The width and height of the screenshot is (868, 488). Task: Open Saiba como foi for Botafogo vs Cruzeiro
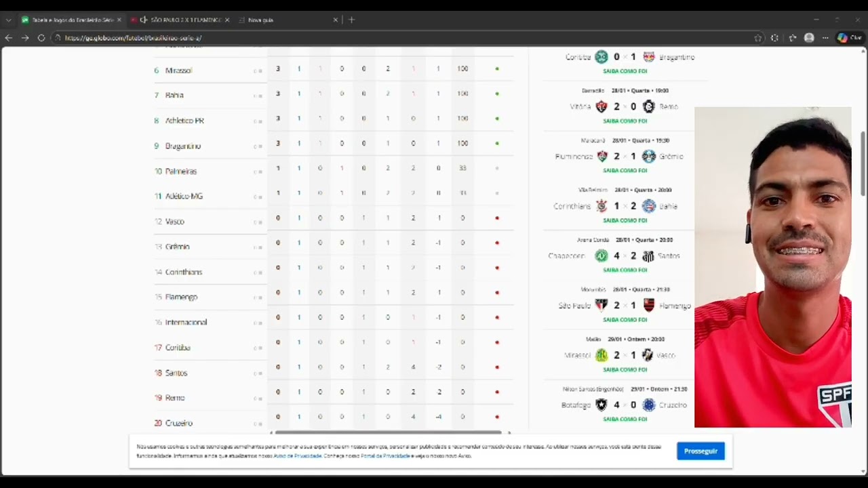click(625, 419)
